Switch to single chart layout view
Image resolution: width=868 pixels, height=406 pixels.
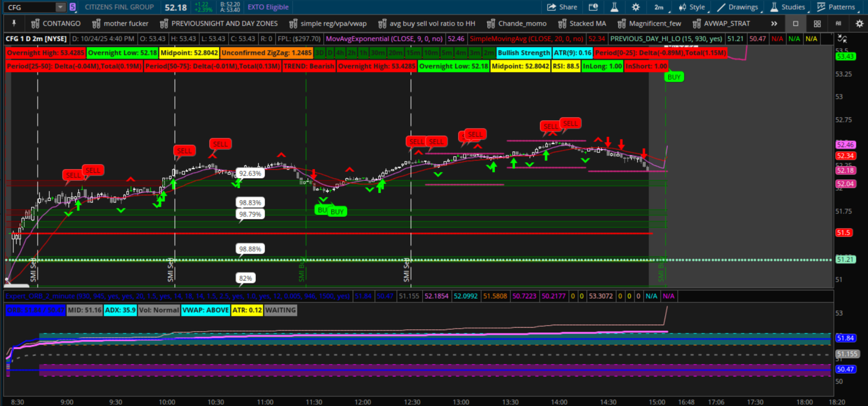point(795,24)
